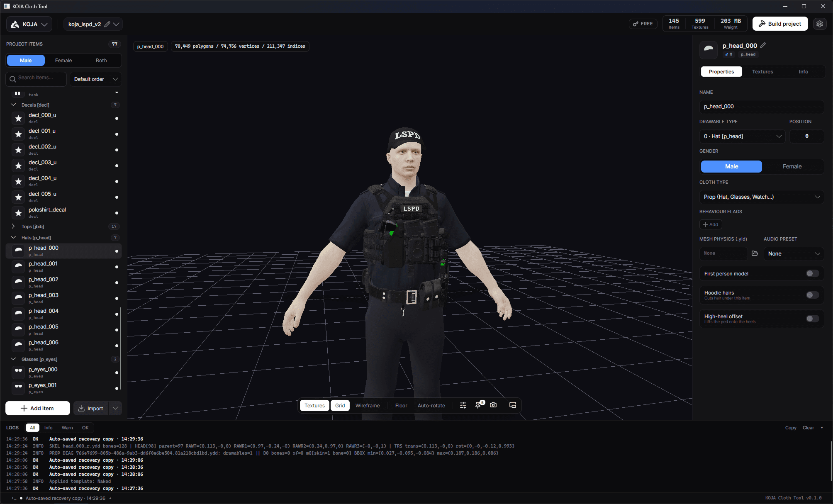This screenshot has height=504, width=833.
Task: Set gender to Female in properties
Action: click(x=792, y=166)
